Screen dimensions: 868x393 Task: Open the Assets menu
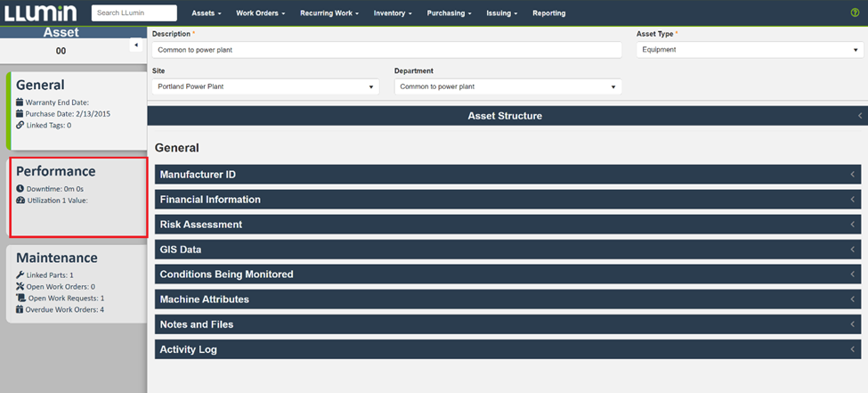click(207, 13)
